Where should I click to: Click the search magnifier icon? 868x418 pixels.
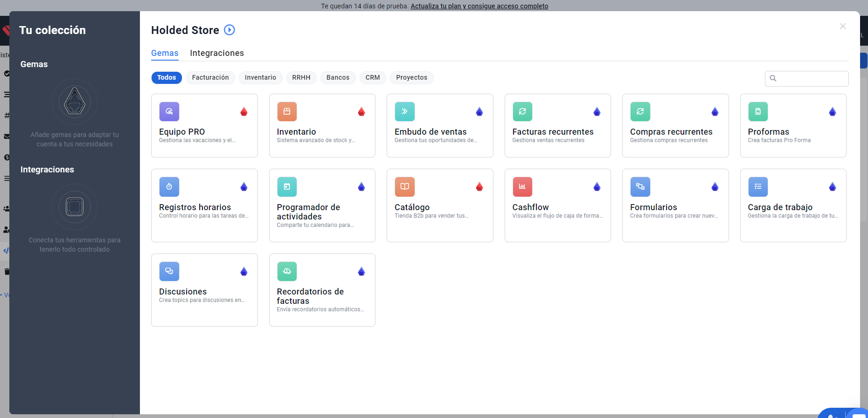773,78
